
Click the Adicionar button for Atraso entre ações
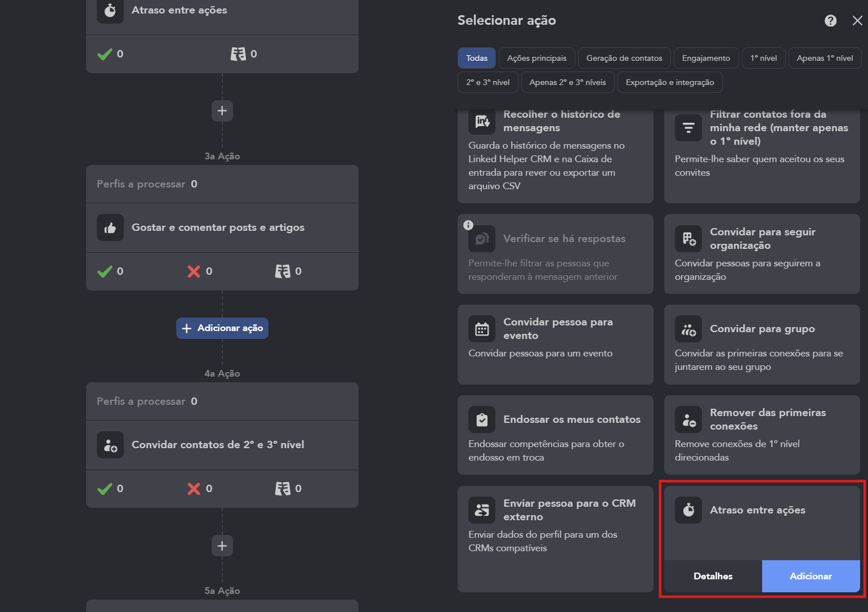[811, 576]
